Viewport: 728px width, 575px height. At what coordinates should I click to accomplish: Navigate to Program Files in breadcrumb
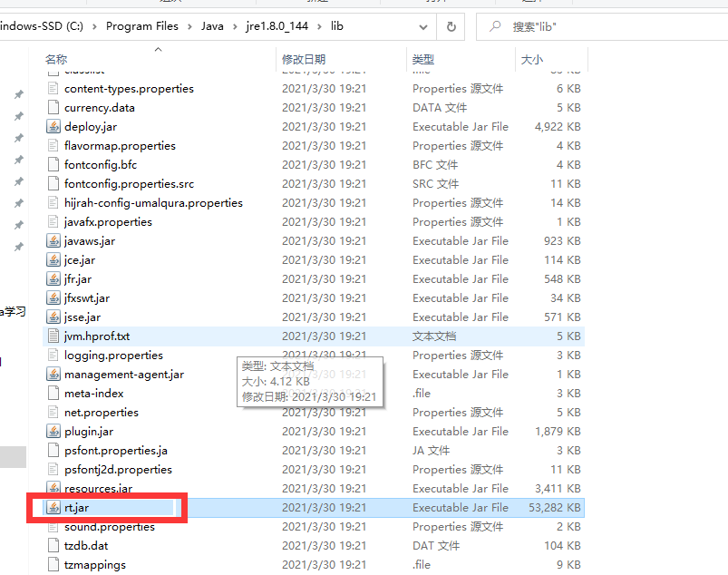(141, 26)
